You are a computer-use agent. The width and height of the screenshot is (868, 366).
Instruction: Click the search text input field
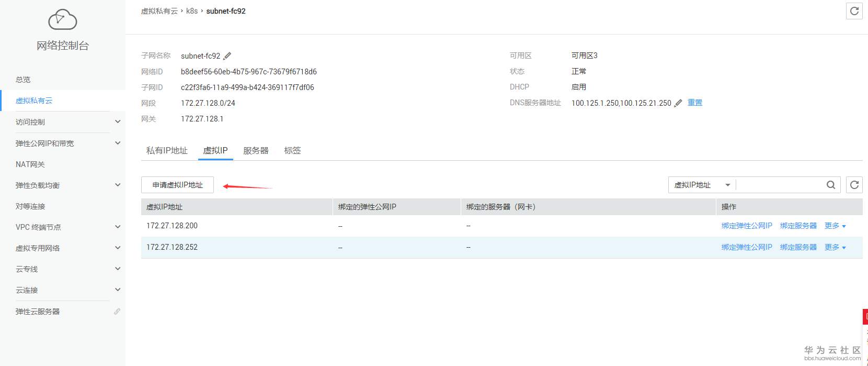[780, 185]
